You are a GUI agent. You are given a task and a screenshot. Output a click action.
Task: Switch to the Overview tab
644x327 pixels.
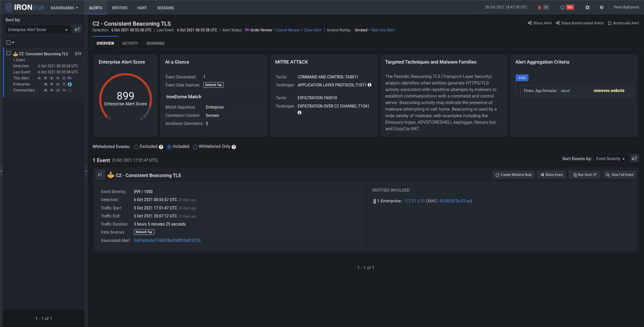click(x=105, y=43)
